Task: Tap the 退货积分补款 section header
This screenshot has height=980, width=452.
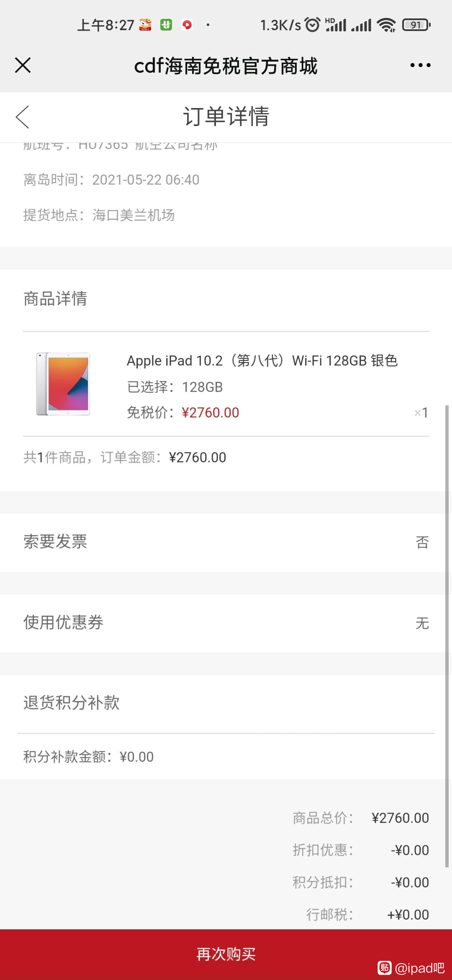Action: (72, 703)
